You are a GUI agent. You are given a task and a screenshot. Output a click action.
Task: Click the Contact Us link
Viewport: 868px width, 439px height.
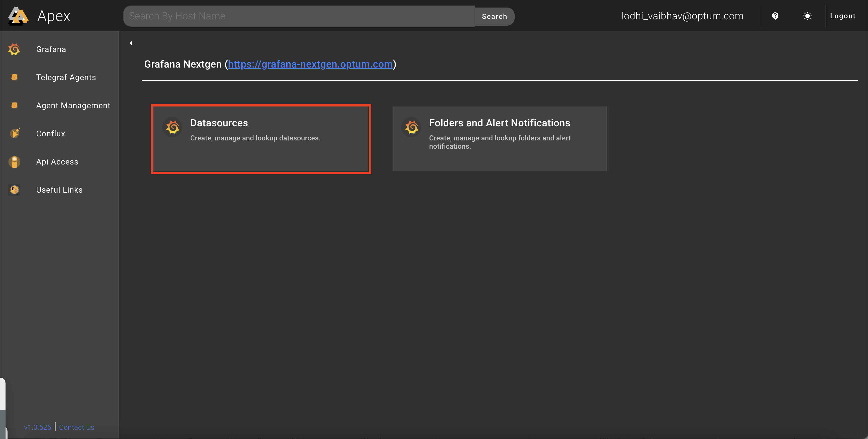coord(77,427)
